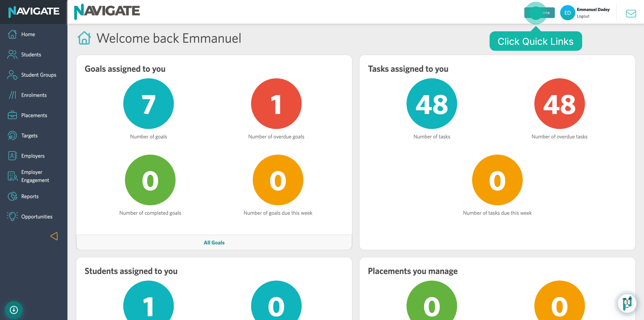644x320 pixels.
Task: Click the dark sidebar Navigate logo
Action: pyautogui.click(x=34, y=12)
